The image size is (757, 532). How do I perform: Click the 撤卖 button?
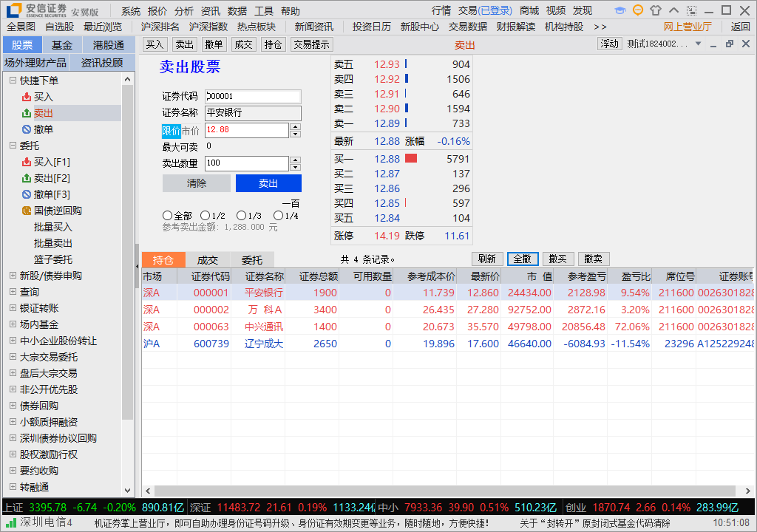point(594,259)
